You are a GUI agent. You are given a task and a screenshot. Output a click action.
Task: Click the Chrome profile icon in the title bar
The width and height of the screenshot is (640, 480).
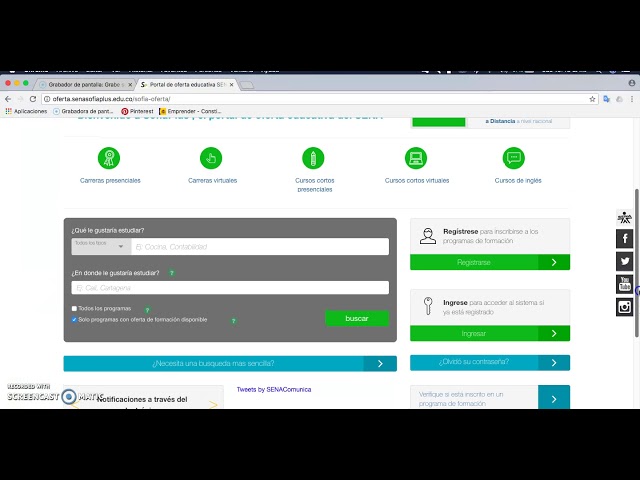pyautogui.click(x=632, y=83)
